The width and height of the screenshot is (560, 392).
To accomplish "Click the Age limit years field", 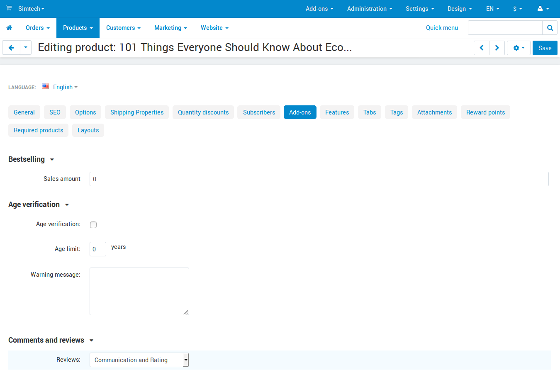I will click(x=98, y=249).
